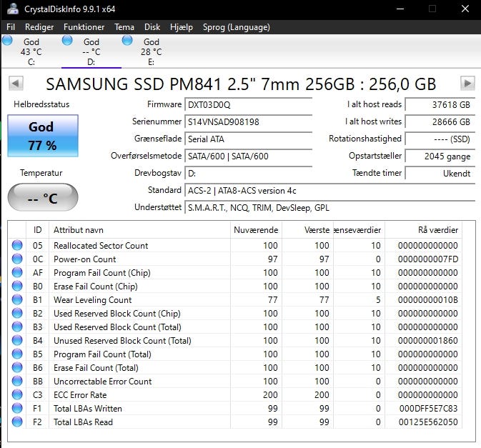Click the disk title SAMSUNG SSD PM841
Viewport: 481px width, 448px height.
(x=241, y=84)
